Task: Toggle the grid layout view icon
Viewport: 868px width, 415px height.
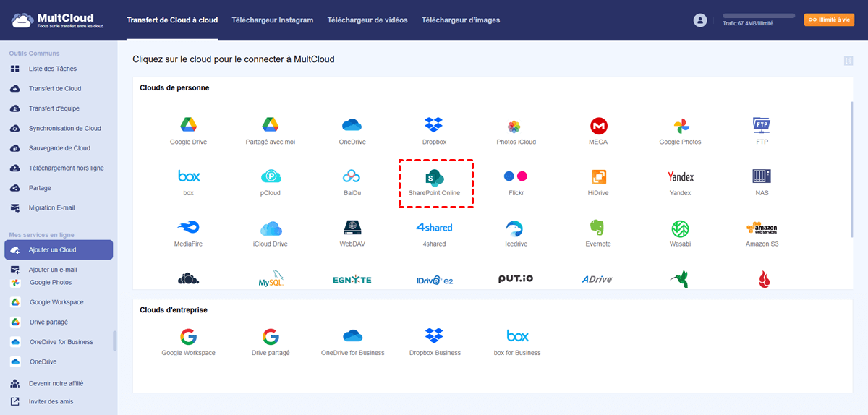Action: (x=848, y=61)
